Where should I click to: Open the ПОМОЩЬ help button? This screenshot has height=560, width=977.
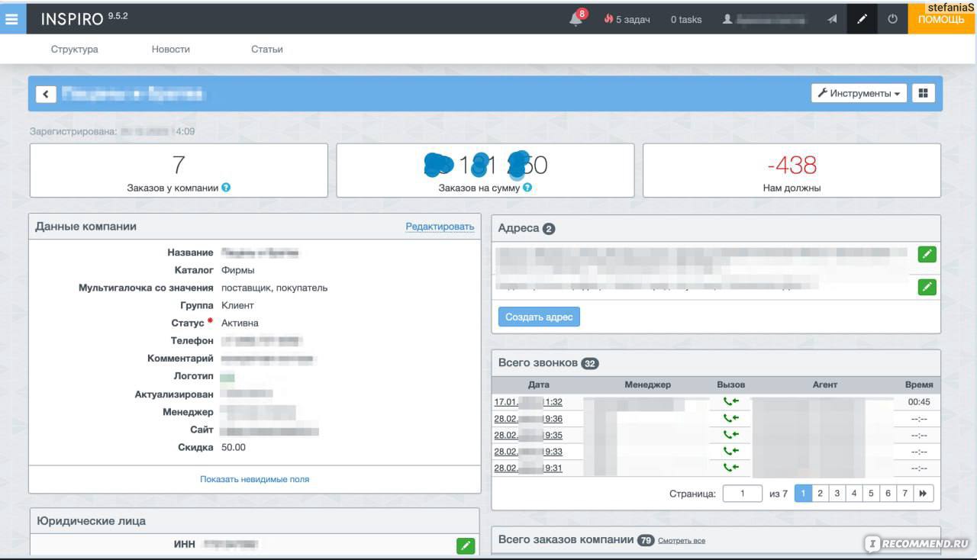[x=941, y=19]
